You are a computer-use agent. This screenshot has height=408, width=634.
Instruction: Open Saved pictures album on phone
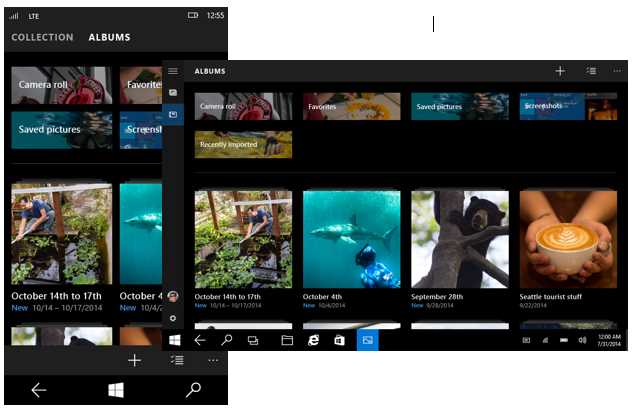(62, 130)
